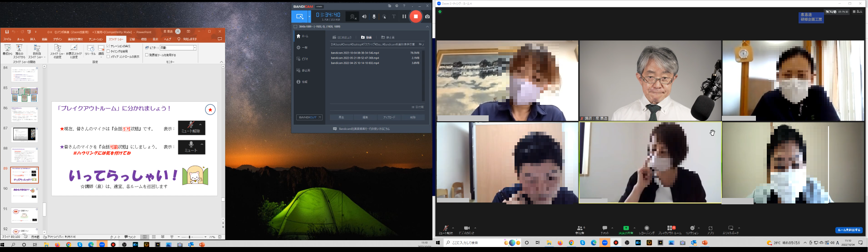Pause the Bandicam recording

[404, 16]
